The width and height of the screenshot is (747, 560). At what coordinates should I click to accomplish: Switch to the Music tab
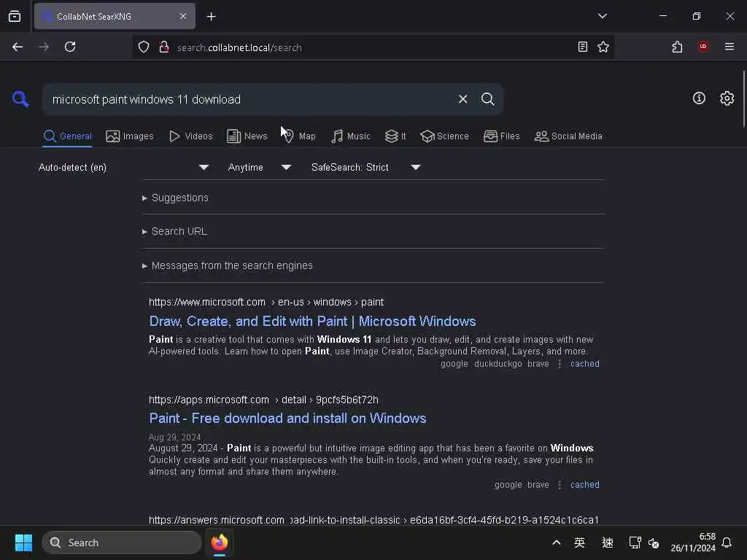[350, 136]
